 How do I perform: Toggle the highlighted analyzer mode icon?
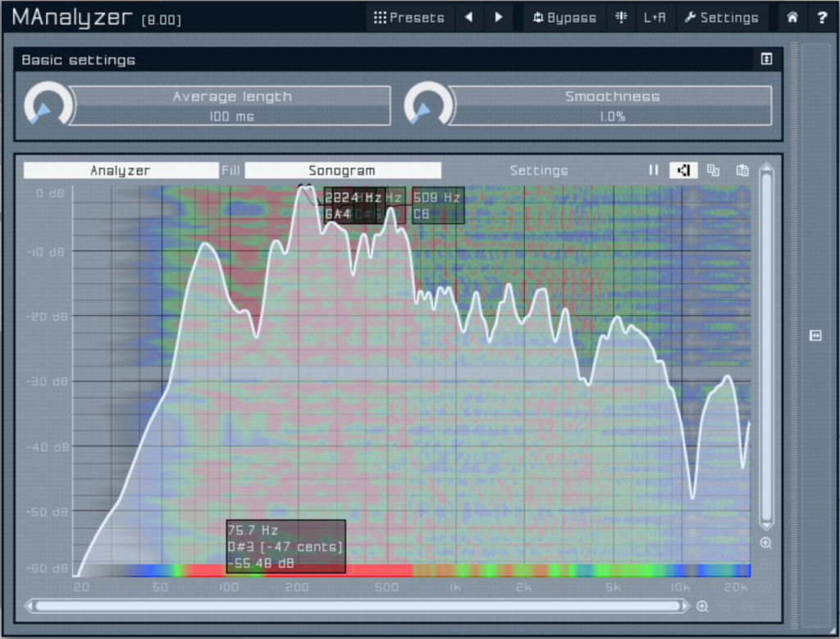pyautogui.click(x=683, y=171)
